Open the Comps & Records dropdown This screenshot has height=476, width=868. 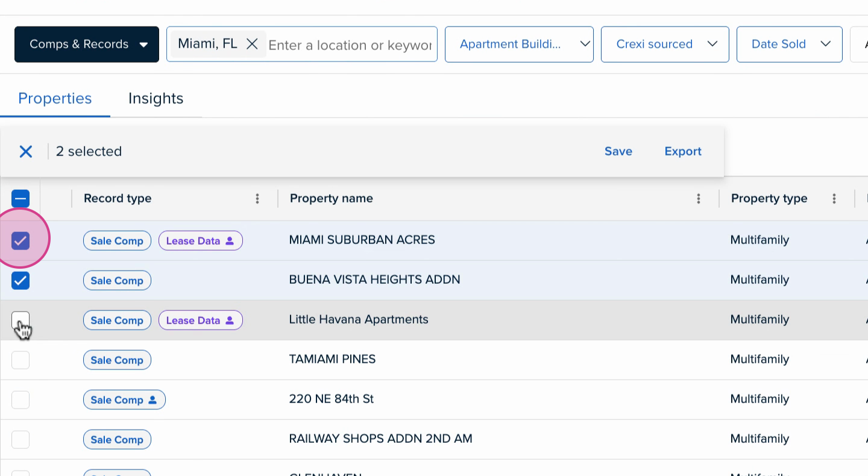pyautogui.click(x=87, y=44)
